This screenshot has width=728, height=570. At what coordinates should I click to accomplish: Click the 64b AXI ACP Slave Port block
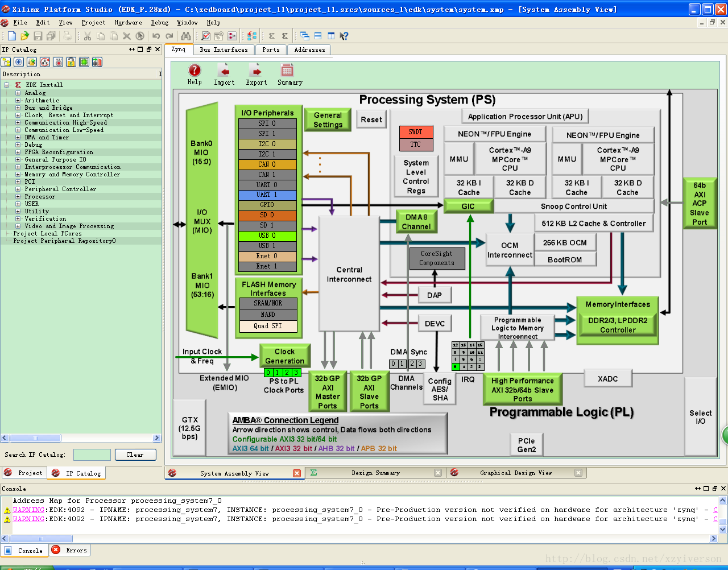[x=700, y=204]
